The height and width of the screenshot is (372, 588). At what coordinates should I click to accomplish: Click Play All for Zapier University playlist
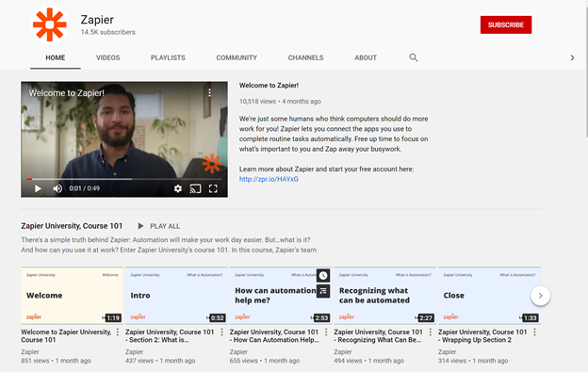(158, 226)
